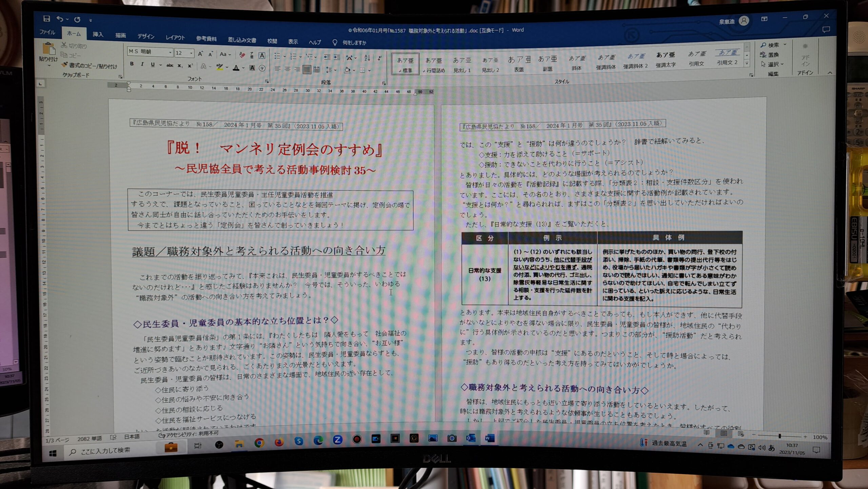Align text to the right

point(297,70)
